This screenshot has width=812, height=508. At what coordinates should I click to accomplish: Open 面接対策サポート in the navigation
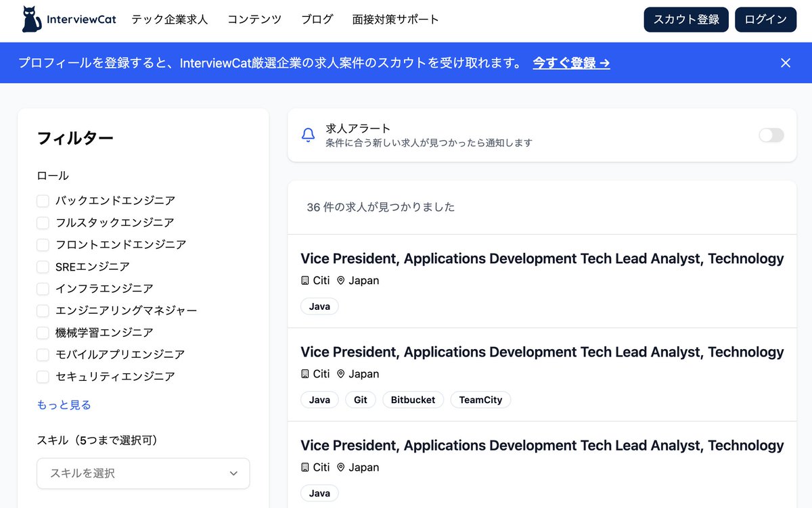396,20
